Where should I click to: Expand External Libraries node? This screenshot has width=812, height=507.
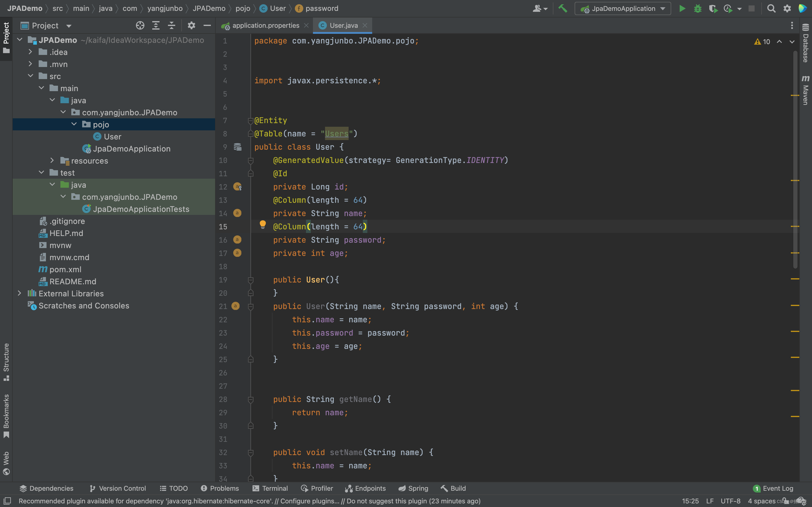(x=19, y=293)
